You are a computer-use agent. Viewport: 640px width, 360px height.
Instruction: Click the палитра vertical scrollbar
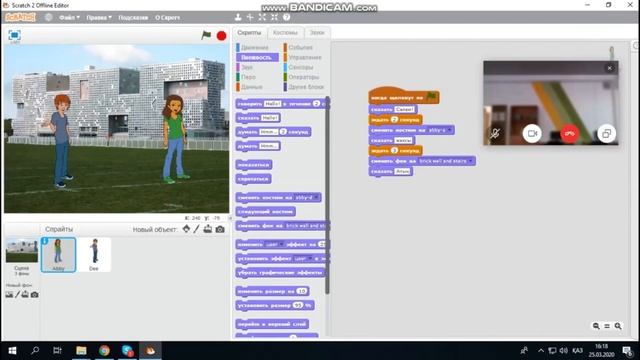click(327, 195)
